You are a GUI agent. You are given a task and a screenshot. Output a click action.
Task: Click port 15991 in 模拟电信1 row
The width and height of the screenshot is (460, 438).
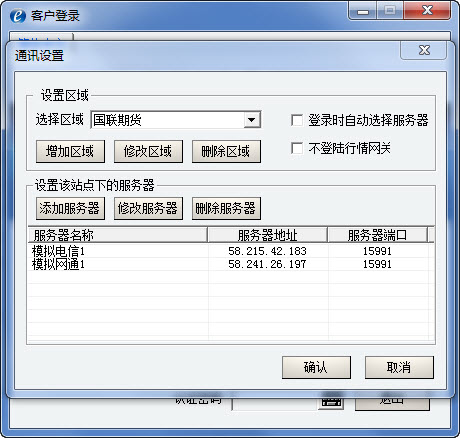[x=377, y=251]
